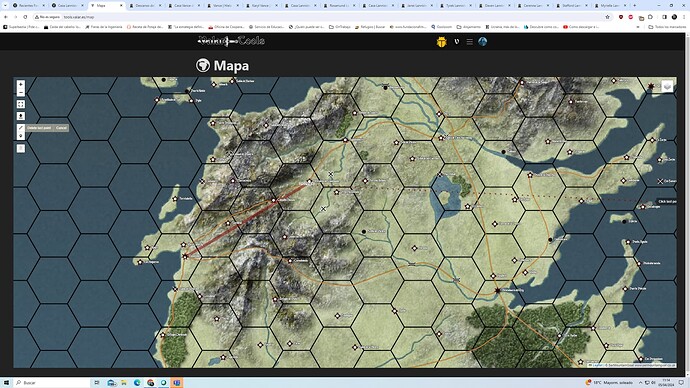
Task: Select the draw polyline tool
Action: (21, 128)
